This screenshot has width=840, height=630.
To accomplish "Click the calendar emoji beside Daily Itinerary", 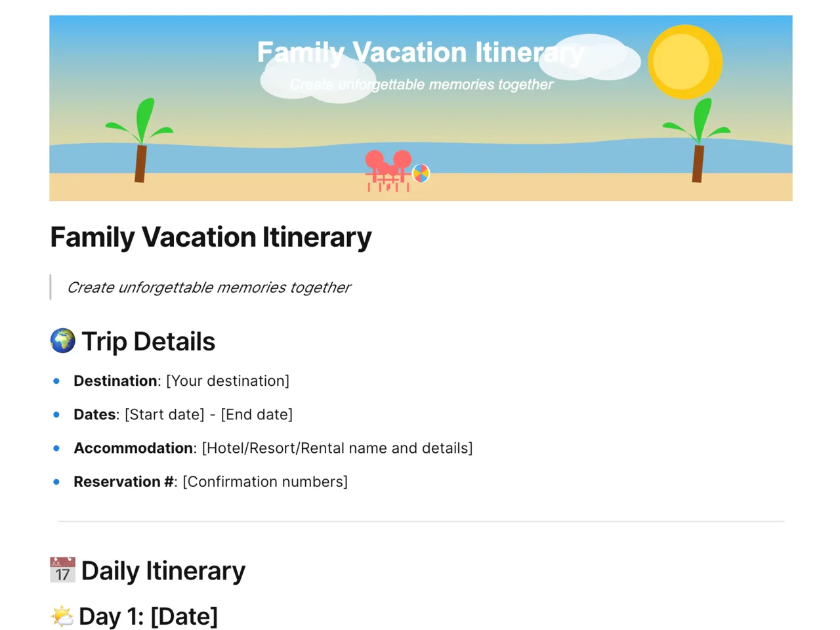I will click(63, 570).
